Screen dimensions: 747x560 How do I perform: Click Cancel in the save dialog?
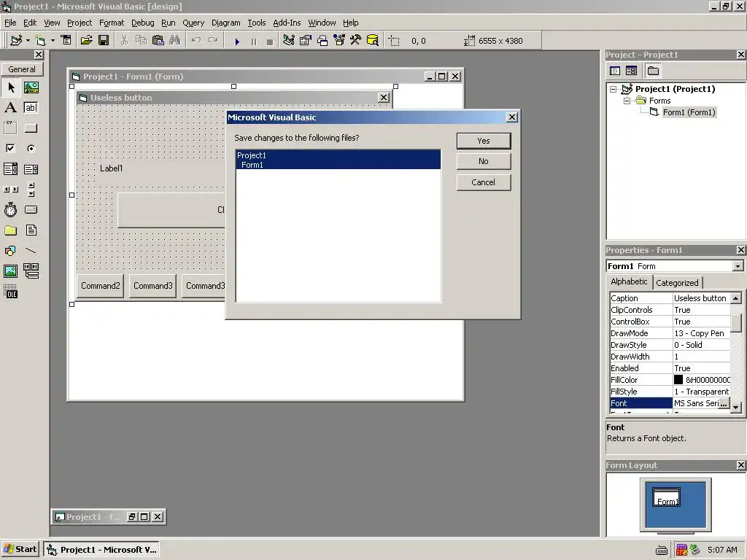pyautogui.click(x=484, y=182)
